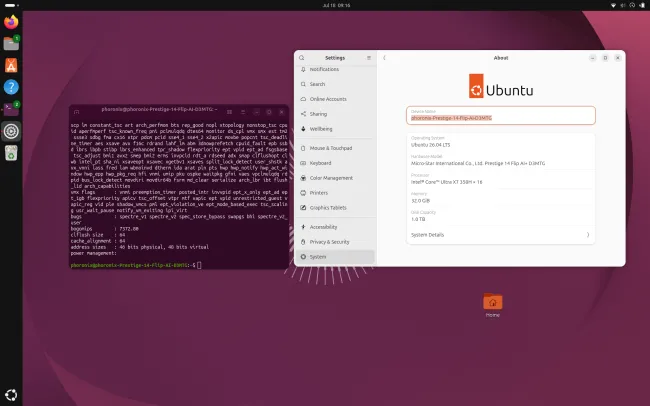The width and height of the screenshot is (650, 406).
Task: Open the Home folder on the desktop
Action: point(492,305)
